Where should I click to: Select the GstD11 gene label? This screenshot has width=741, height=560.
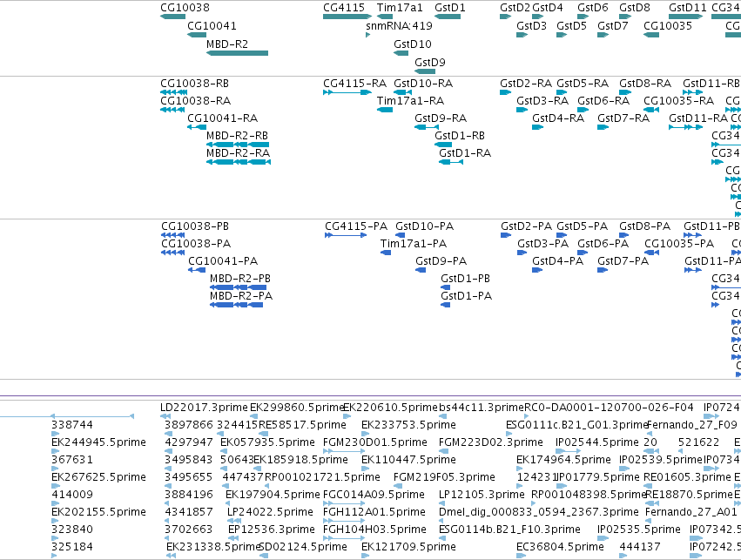687,8
